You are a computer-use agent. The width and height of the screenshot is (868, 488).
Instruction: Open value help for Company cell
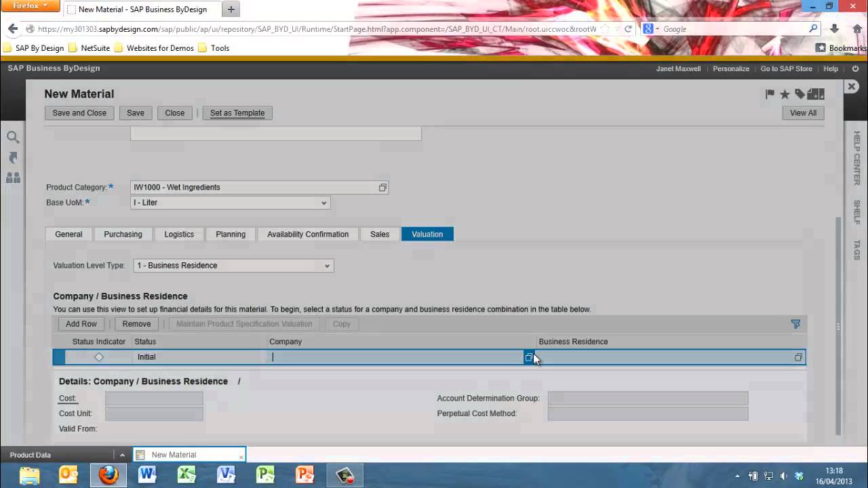[529, 357]
